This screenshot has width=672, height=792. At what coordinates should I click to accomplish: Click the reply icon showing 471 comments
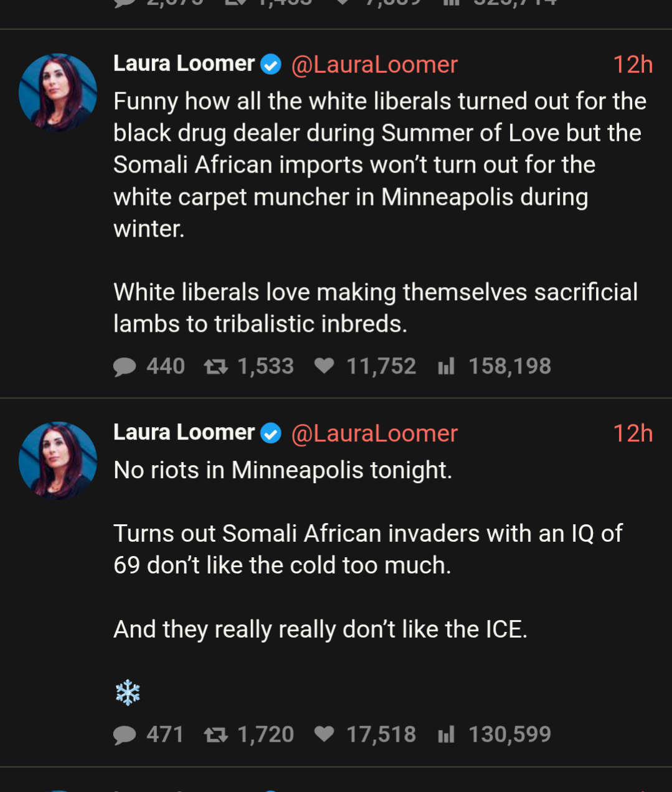coord(125,735)
